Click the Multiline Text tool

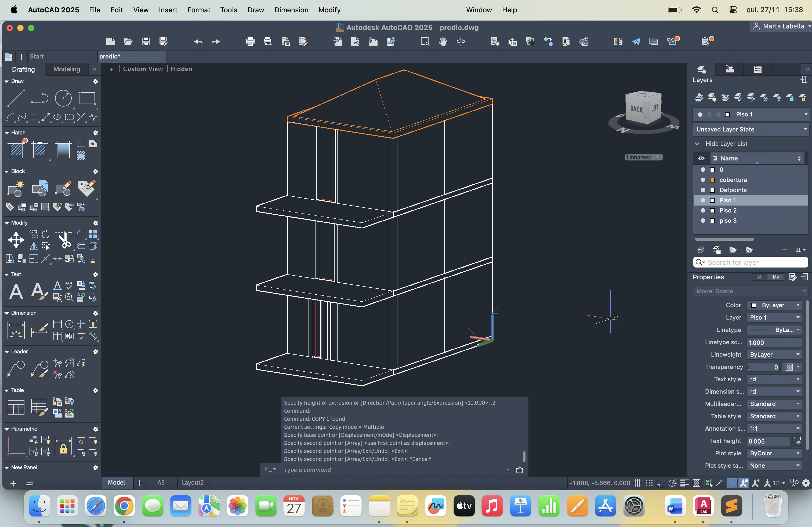click(16, 291)
